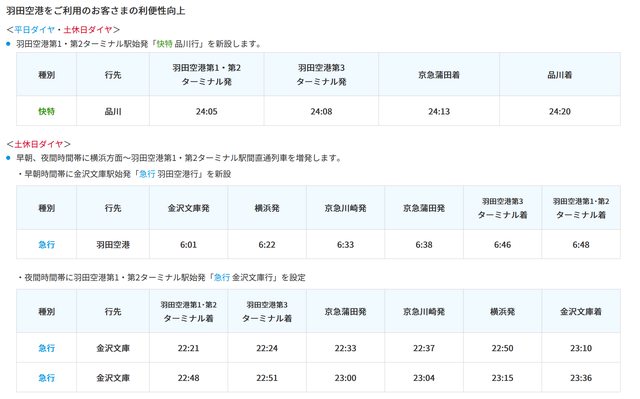Click the 22:48 time in bottom row
640x399 pixels.
(x=189, y=378)
